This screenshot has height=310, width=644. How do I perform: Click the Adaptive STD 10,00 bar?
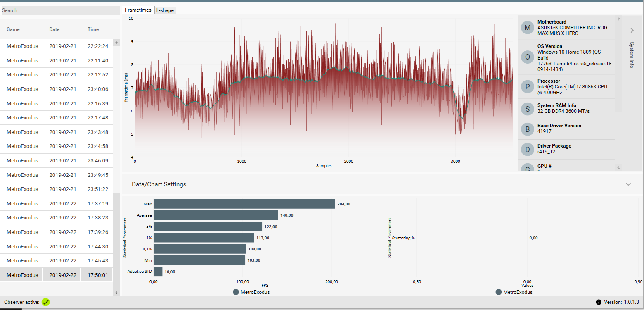point(158,272)
